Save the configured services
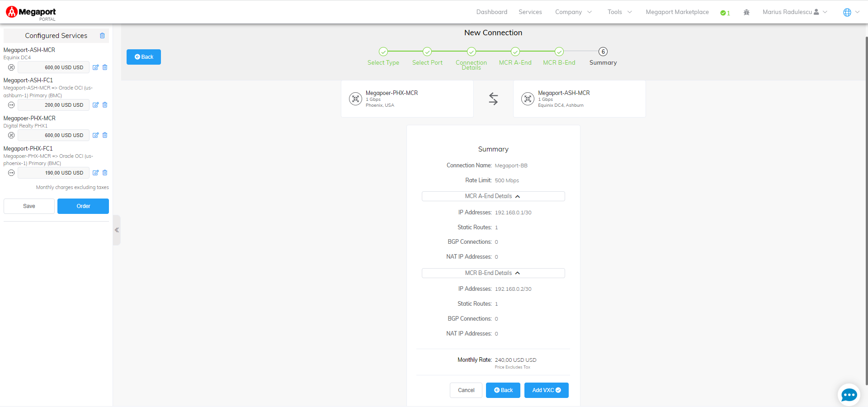The width and height of the screenshot is (868, 407). (29, 206)
